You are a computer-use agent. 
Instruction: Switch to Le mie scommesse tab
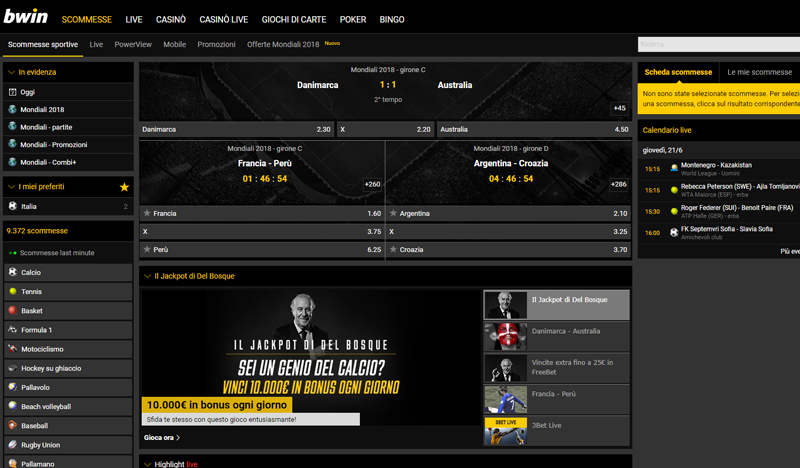click(758, 72)
